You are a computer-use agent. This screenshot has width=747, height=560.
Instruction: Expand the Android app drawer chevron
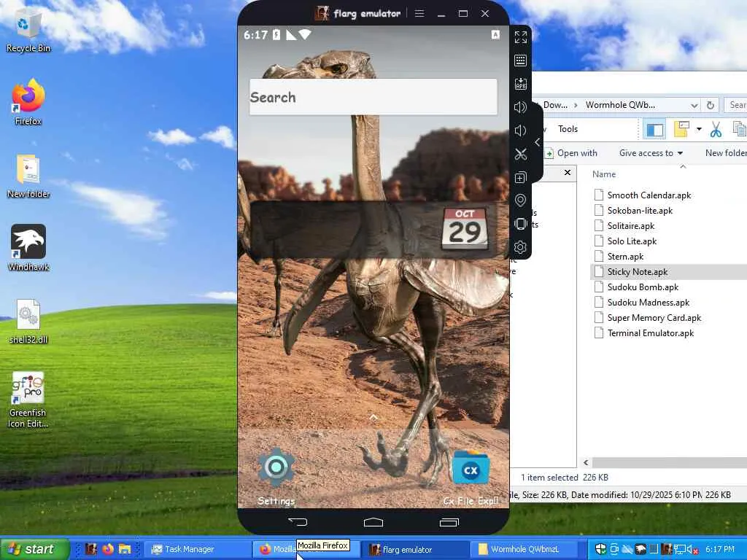click(x=373, y=418)
